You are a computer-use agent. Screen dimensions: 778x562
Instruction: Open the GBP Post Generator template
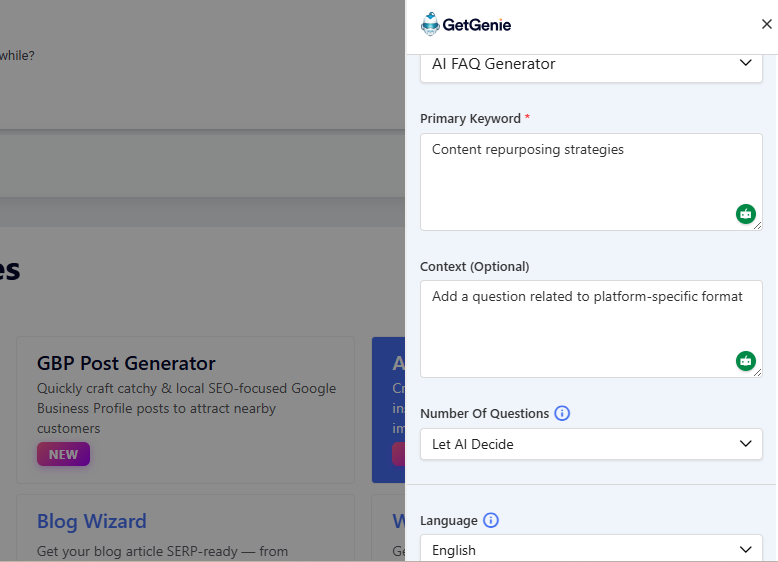126,363
